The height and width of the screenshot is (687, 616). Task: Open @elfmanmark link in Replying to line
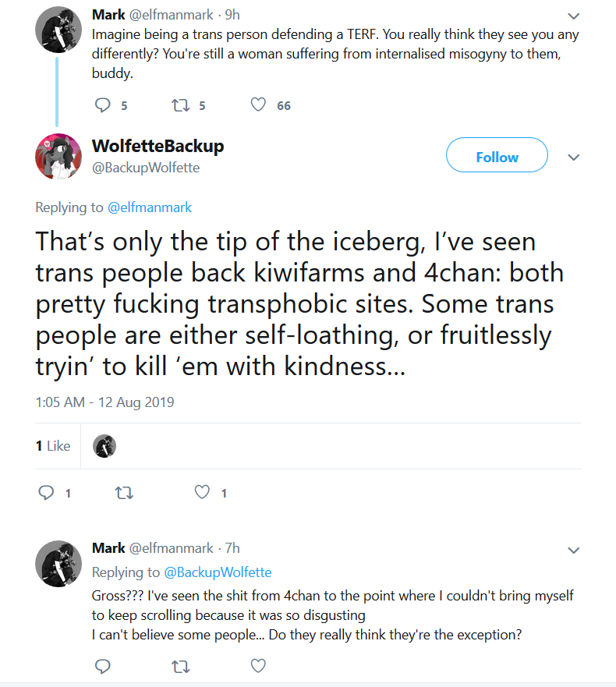point(150,207)
